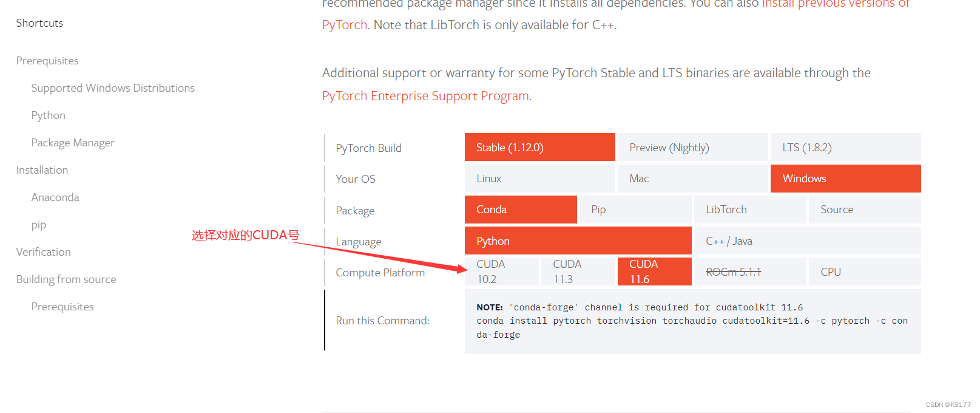Select the Stable (1.12.0) build option
Viewport: 980px width, 413px height.
[x=539, y=147]
